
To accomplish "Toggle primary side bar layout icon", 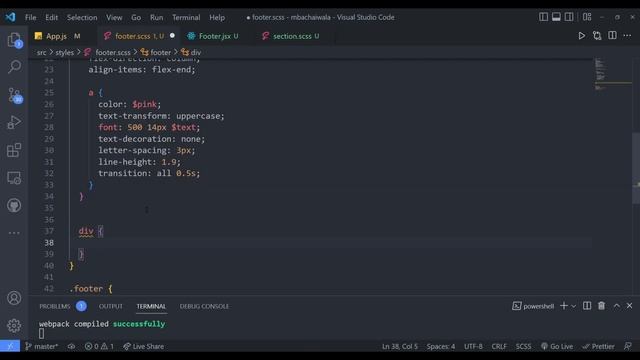I will coord(543,17).
